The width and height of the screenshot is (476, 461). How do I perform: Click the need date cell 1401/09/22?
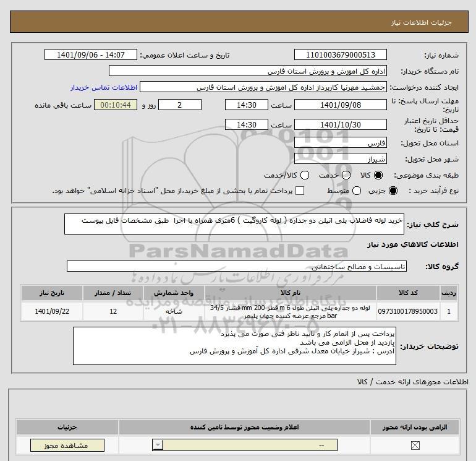point(51,311)
